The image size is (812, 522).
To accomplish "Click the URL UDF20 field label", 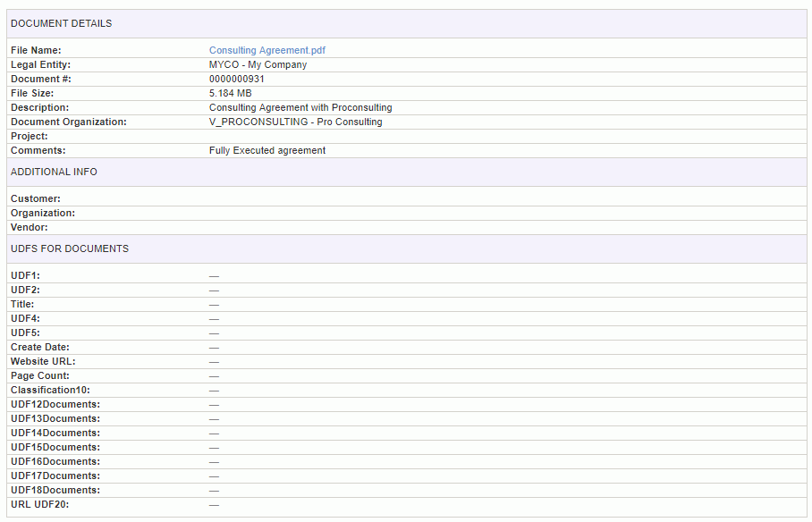I will pyautogui.click(x=40, y=504).
